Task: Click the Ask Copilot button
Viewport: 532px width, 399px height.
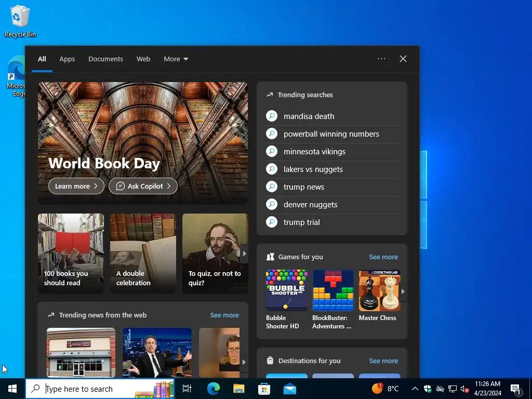Action: coord(143,186)
